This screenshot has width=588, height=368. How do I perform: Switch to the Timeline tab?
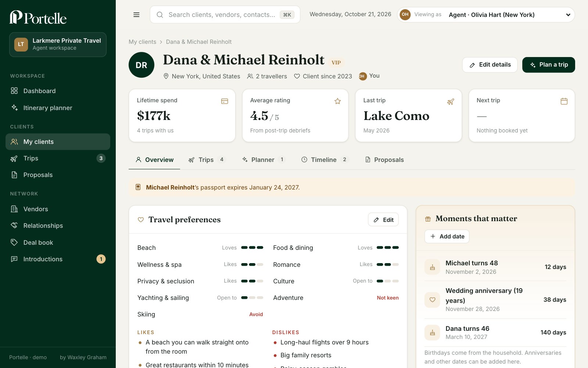pos(325,160)
